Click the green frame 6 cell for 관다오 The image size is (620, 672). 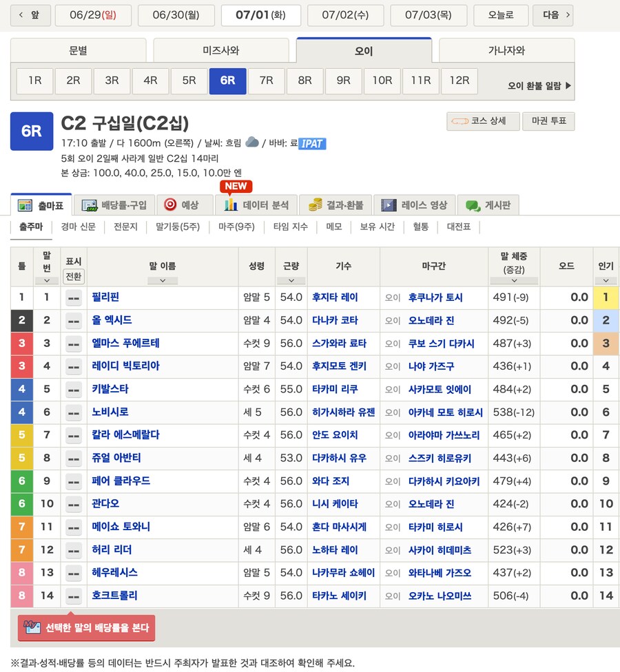(x=22, y=504)
